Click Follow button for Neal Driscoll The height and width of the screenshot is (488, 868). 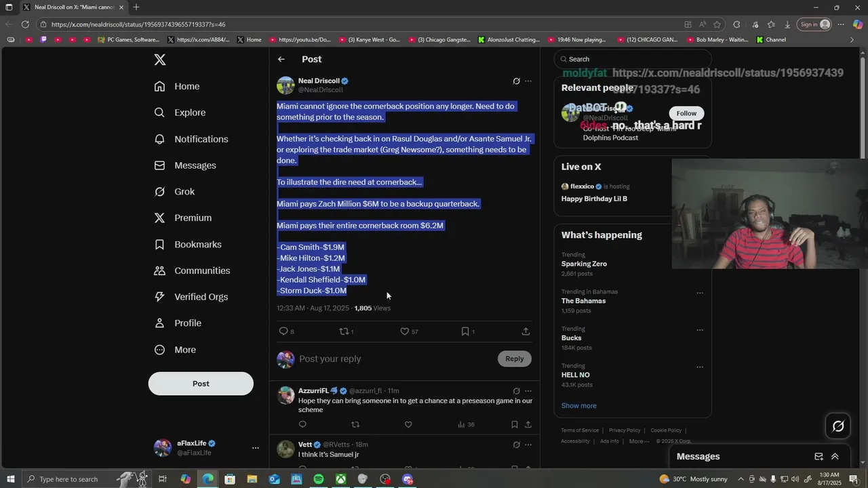pyautogui.click(x=686, y=113)
